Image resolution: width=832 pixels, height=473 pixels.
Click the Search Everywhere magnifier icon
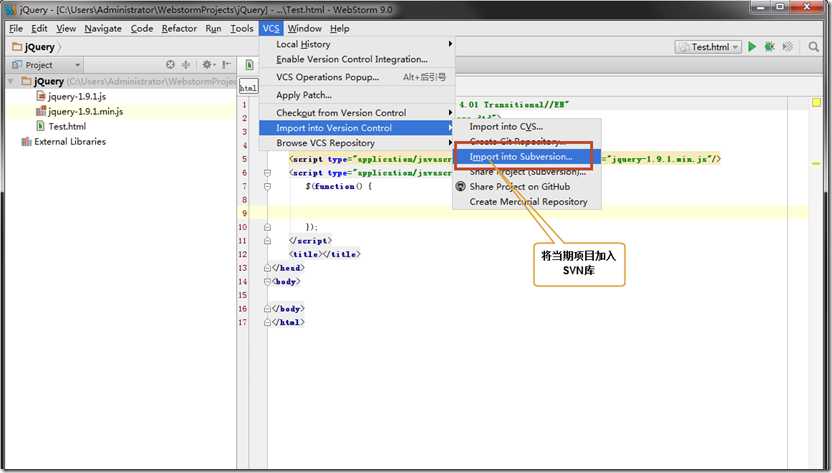813,47
